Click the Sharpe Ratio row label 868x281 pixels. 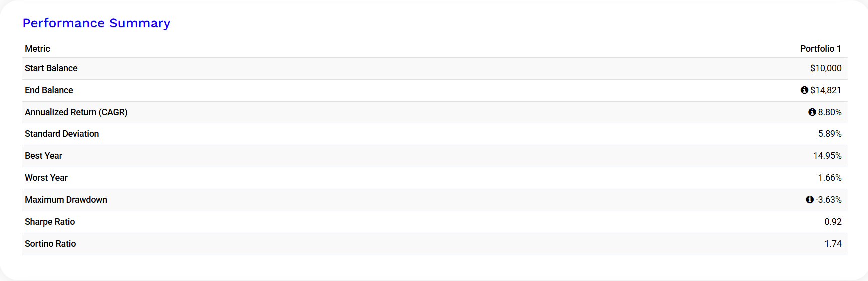click(50, 222)
